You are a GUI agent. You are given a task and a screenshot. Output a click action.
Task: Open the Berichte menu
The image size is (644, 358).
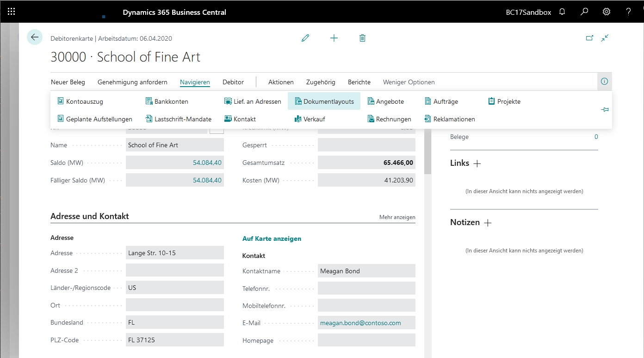[359, 82]
